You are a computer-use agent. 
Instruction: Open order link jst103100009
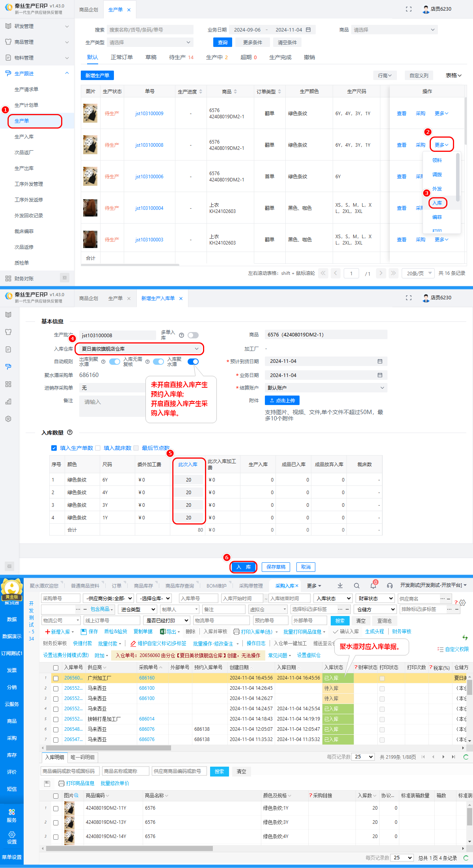coord(149,113)
